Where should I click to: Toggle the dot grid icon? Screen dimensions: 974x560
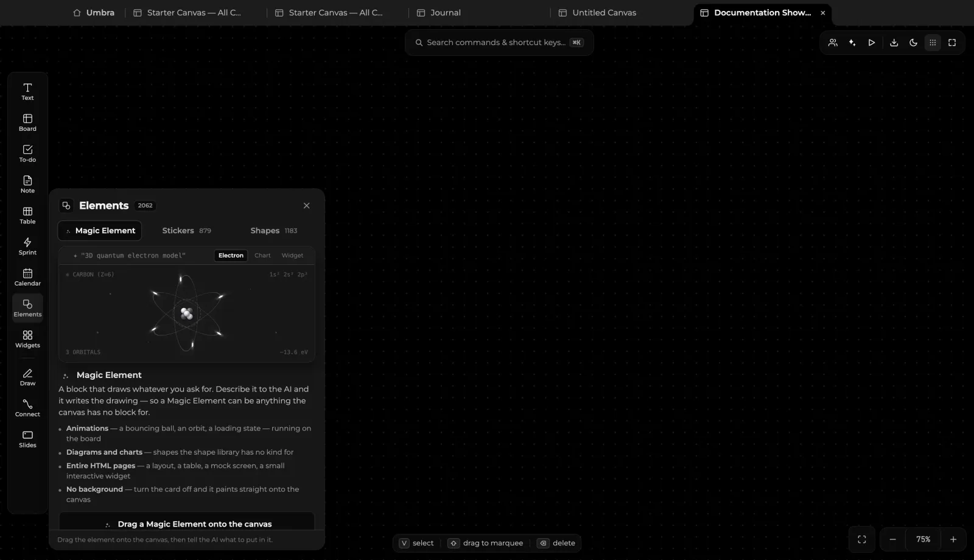pyautogui.click(x=933, y=43)
